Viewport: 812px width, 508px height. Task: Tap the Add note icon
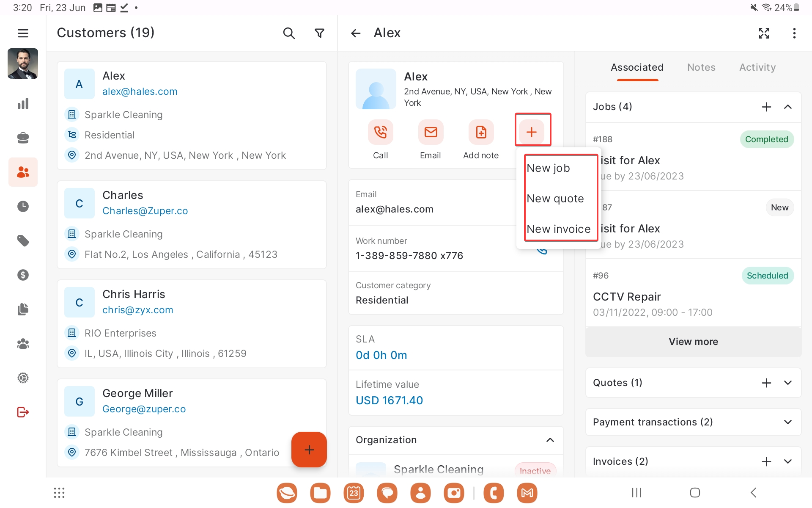481,132
